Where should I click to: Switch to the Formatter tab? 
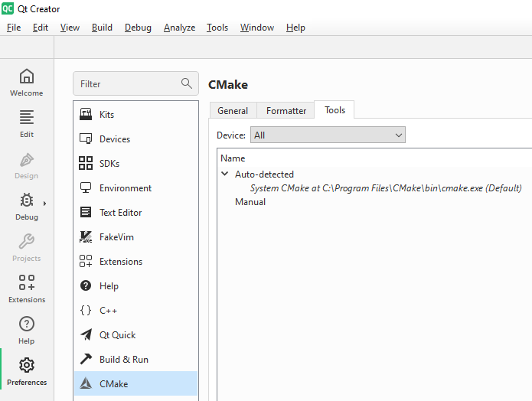(x=286, y=111)
